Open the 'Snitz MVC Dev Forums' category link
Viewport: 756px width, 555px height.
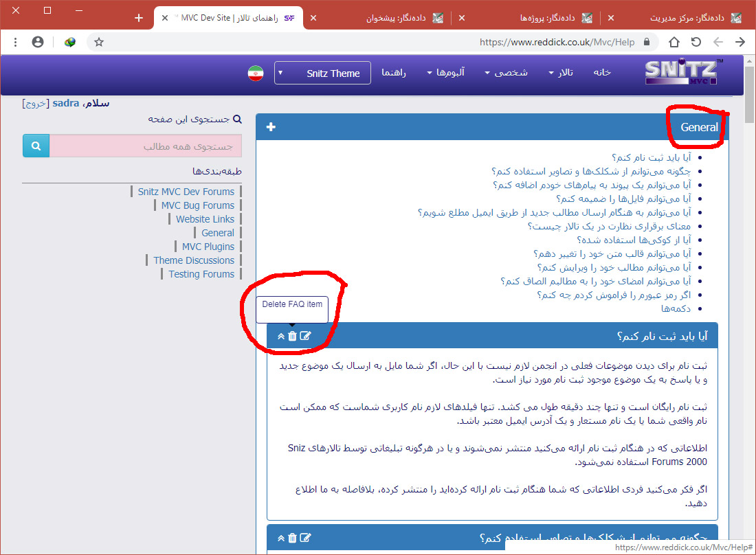[186, 192]
